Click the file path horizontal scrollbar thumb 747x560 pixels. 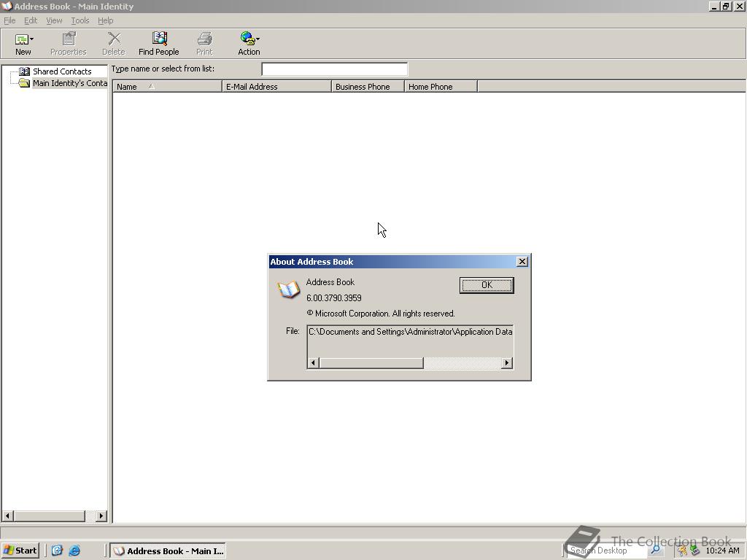(371, 363)
